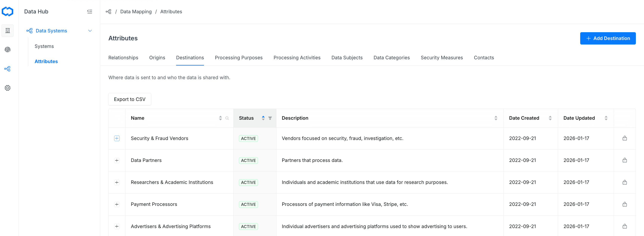The width and height of the screenshot is (644, 236).
Task: Toggle sort on Status column
Action: [263, 118]
